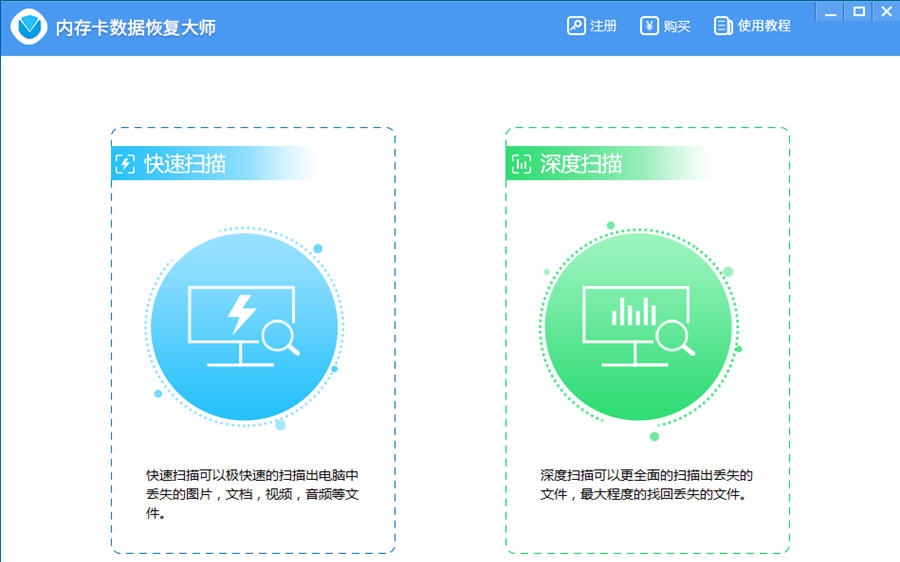Open the 注册 registration link
Screen dimensions: 900x562
coord(603,26)
